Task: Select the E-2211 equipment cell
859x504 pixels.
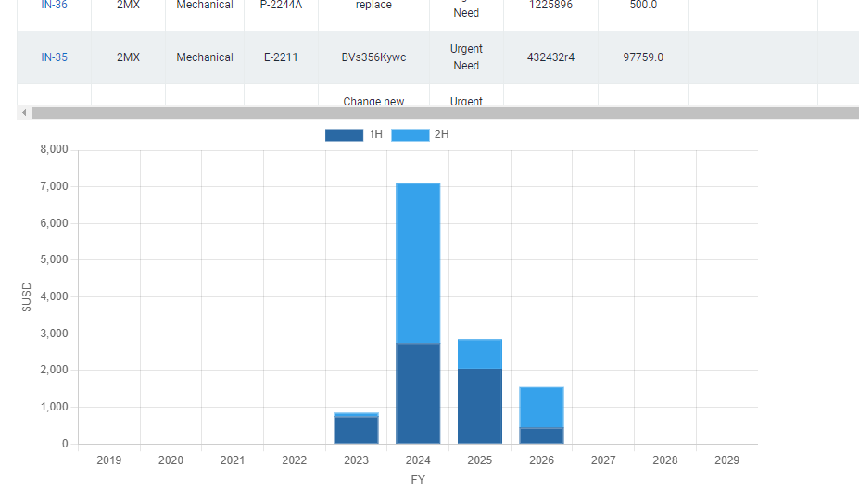Action: [281, 57]
